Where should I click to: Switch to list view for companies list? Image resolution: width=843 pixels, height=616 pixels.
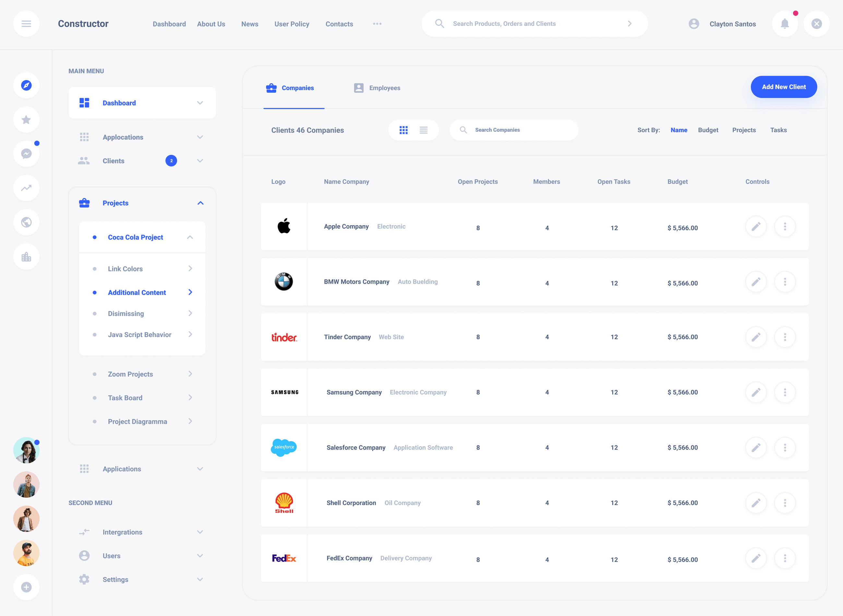click(x=424, y=130)
